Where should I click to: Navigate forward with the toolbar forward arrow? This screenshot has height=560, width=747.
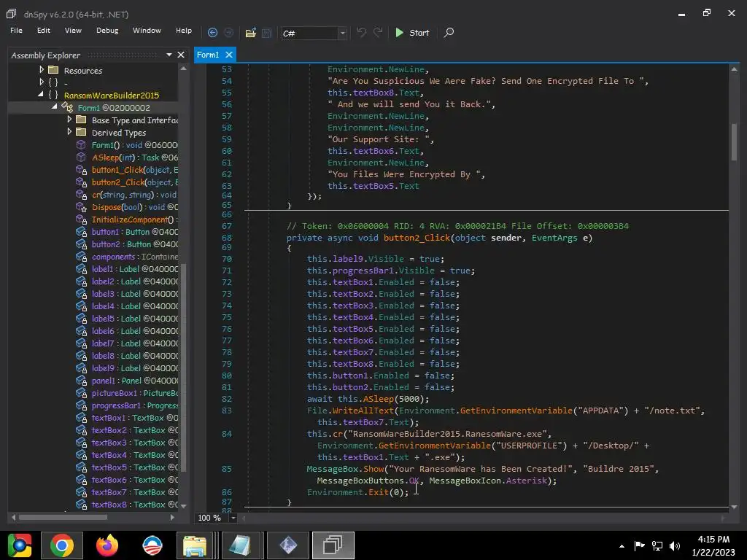pyautogui.click(x=228, y=33)
